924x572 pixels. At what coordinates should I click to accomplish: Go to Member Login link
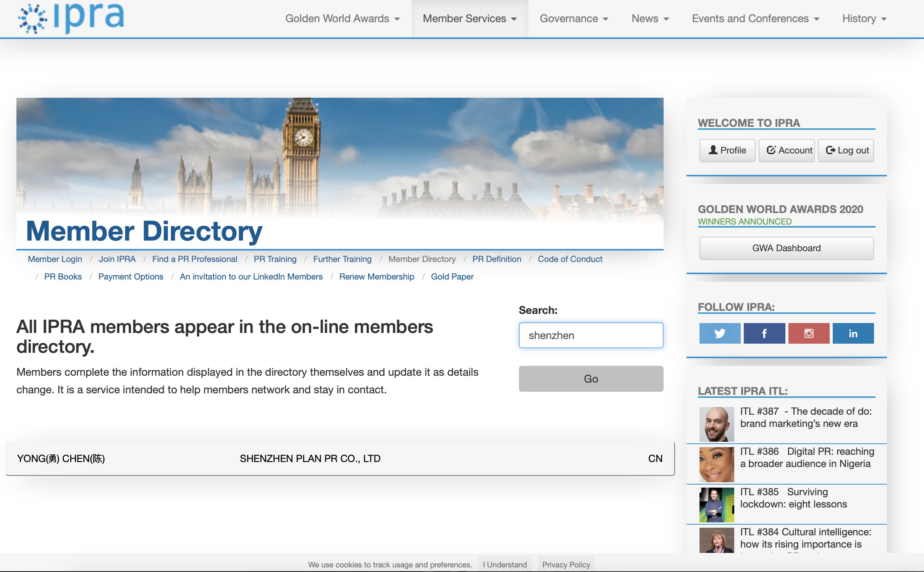pos(55,259)
